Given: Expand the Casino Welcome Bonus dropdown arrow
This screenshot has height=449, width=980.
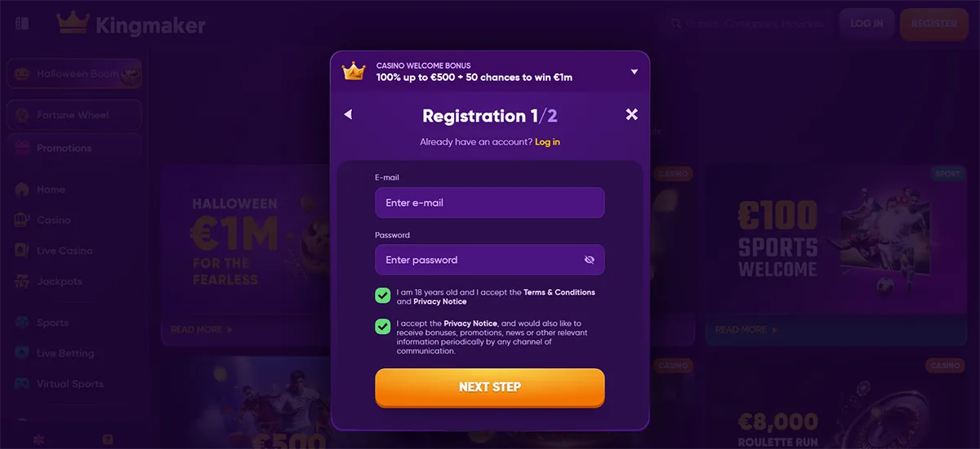Looking at the screenshot, I should (635, 72).
